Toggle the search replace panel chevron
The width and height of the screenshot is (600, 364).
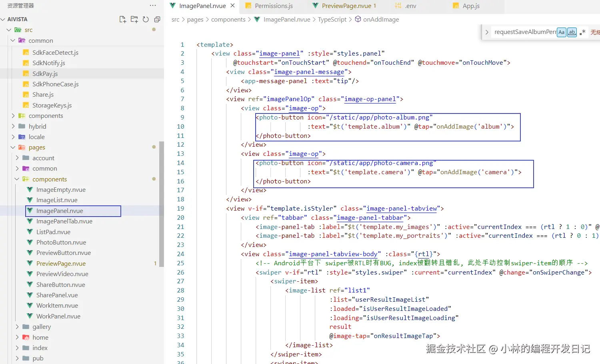tap(486, 32)
